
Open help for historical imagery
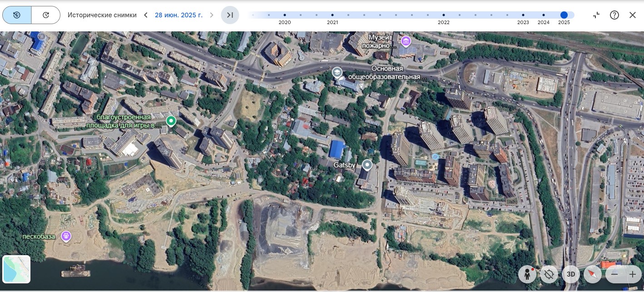[x=614, y=15]
